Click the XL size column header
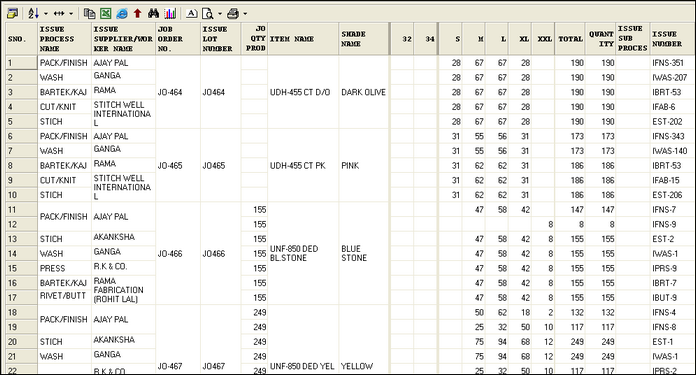The width and height of the screenshot is (696, 375). 520,39
